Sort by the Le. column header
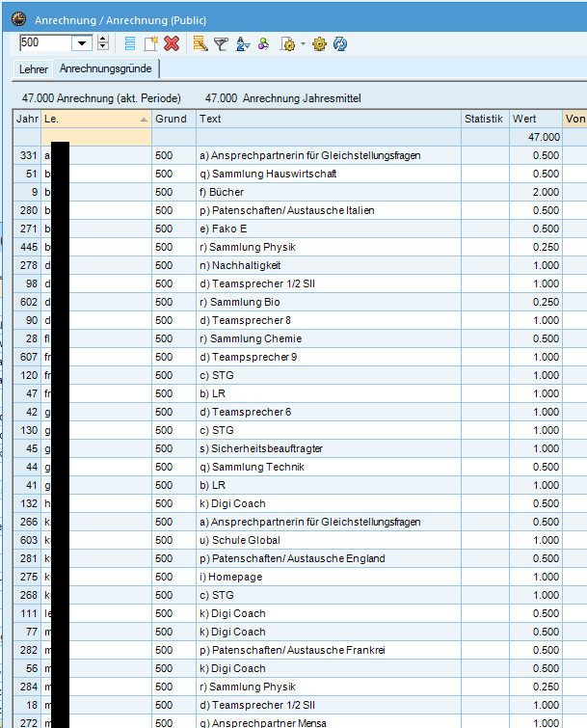The image size is (587, 728). [96, 119]
